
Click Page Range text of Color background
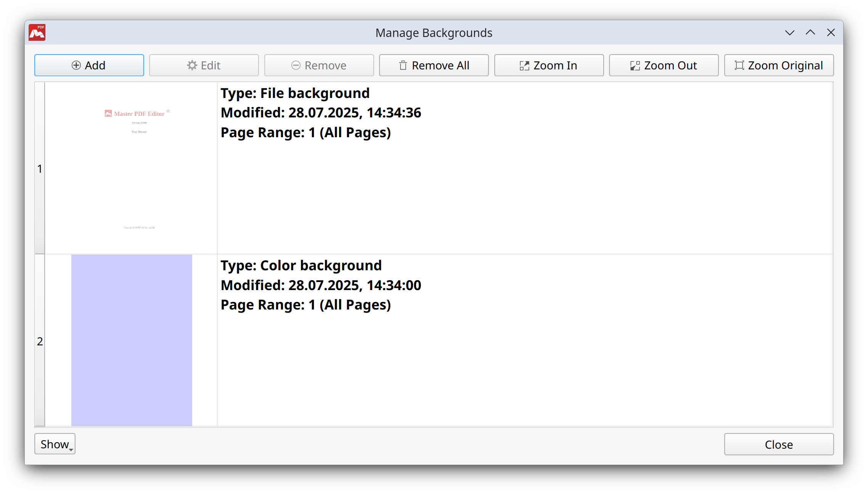click(x=306, y=305)
